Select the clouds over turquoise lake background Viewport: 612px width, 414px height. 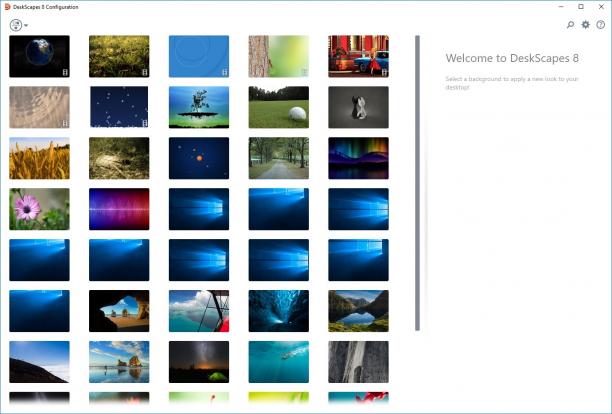199,311
